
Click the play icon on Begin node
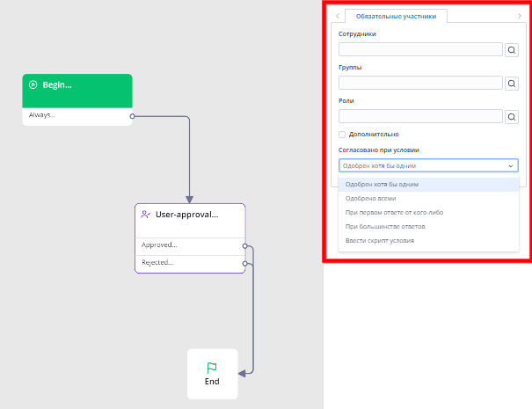[33, 84]
